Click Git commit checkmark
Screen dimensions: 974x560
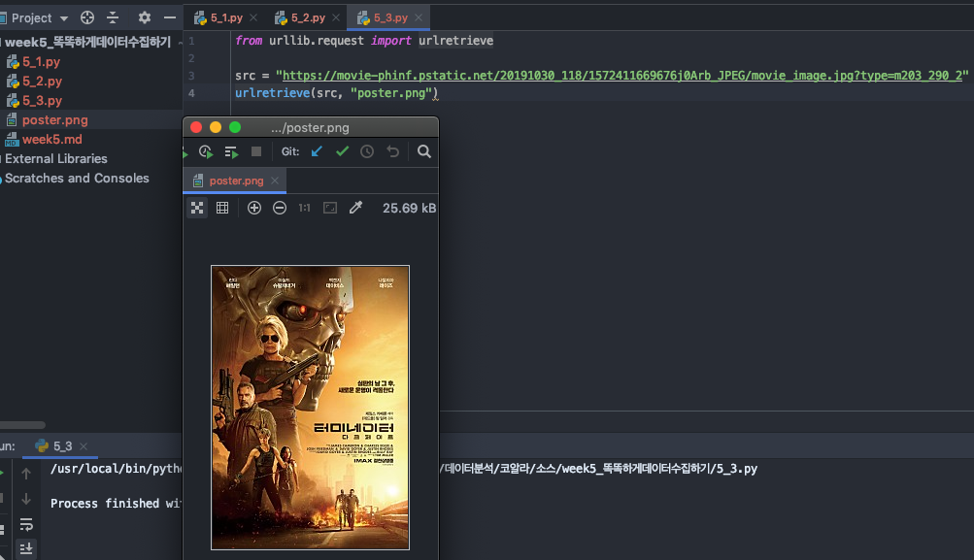(342, 151)
